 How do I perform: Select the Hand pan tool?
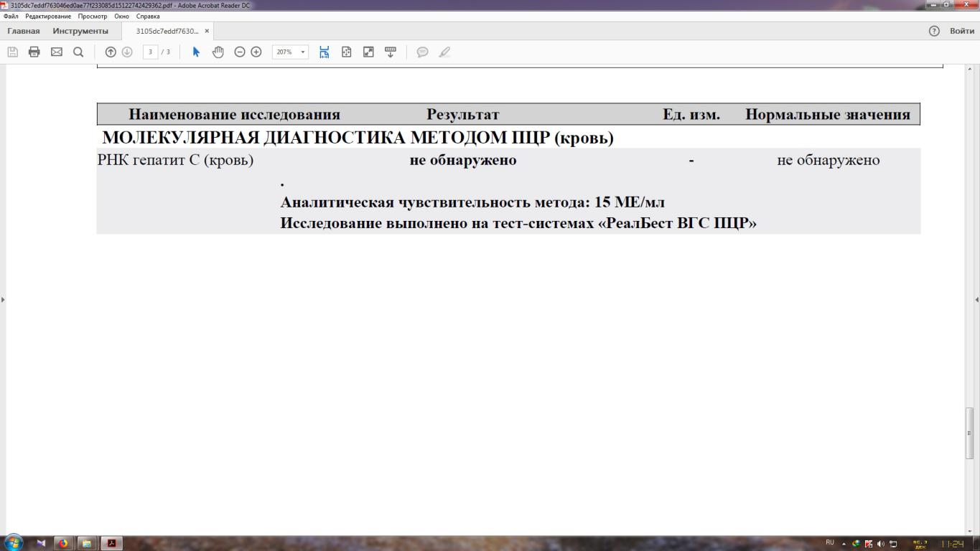coord(218,52)
